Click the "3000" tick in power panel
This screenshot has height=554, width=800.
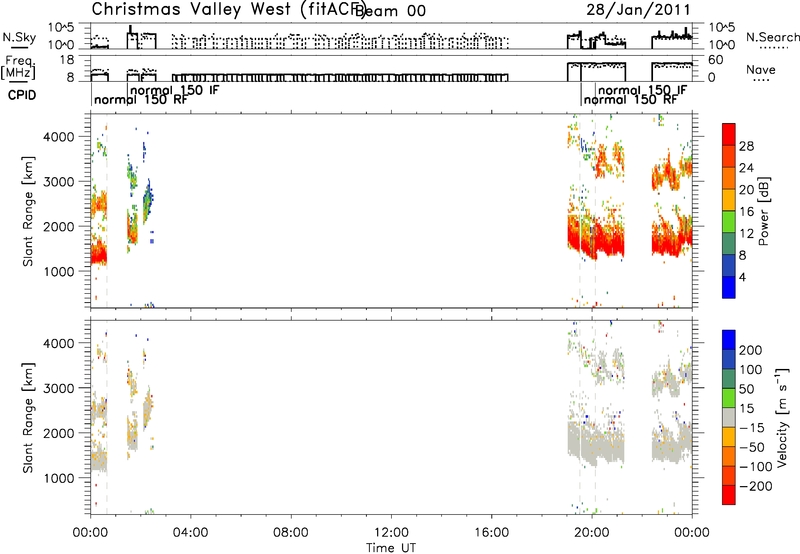click(x=59, y=182)
